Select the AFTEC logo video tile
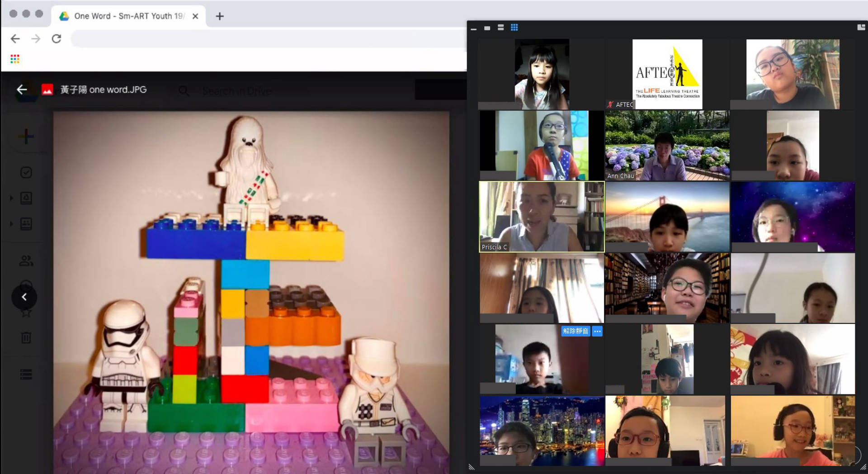Viewport: 868px width, 474px height. click(667, 74)
